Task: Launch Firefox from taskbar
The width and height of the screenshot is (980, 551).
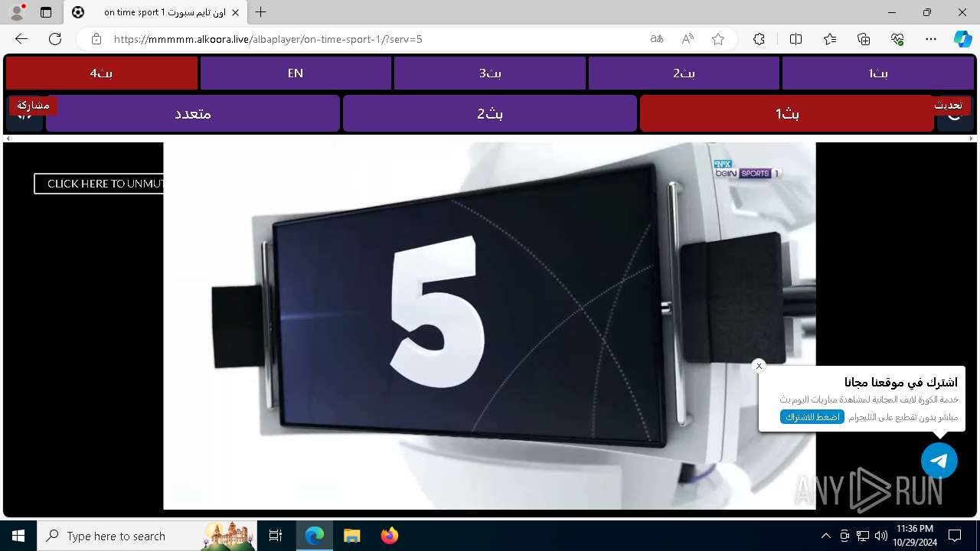Action: tap(389, 536)
